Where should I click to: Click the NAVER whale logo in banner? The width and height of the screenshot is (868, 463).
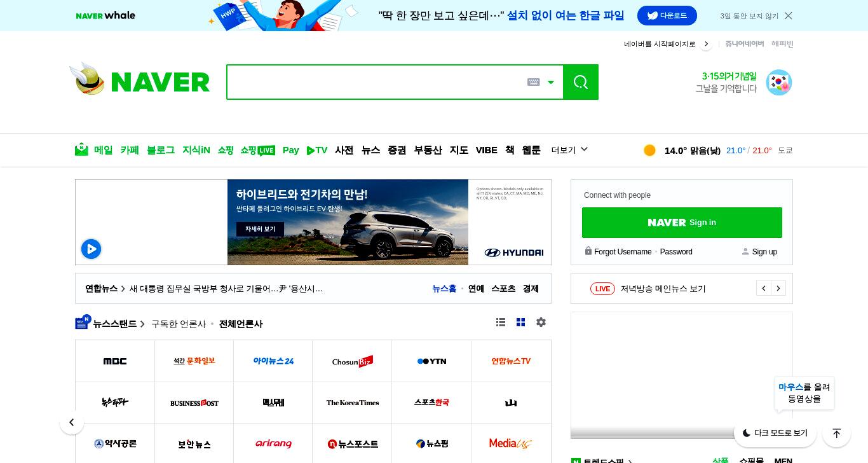pyautogui.click(x=105, y=15)
